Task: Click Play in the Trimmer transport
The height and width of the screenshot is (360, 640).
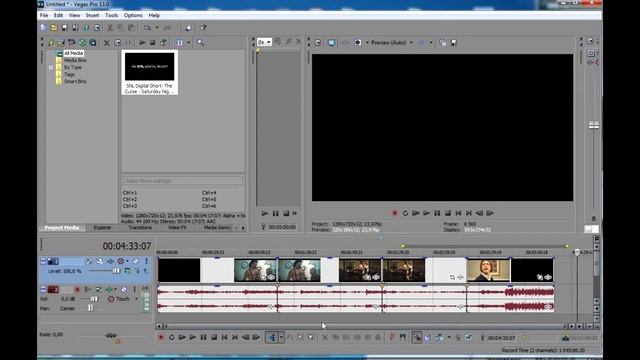Action: pos(265,213)
